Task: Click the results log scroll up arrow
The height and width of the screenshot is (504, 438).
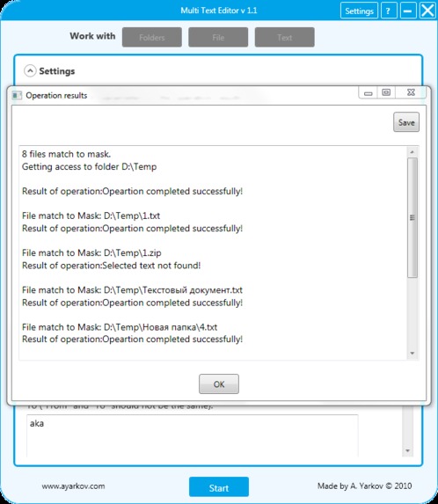Action: [412, 151]
